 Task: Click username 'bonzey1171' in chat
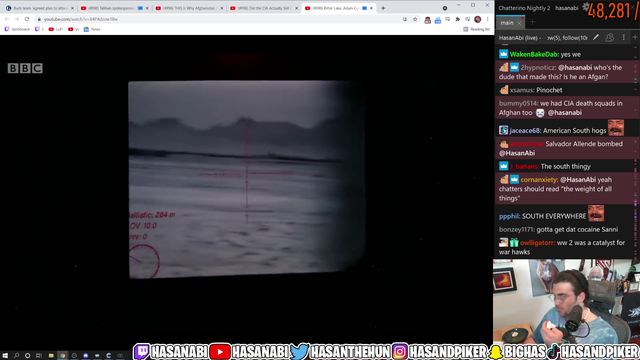click(x=517, y=229)
